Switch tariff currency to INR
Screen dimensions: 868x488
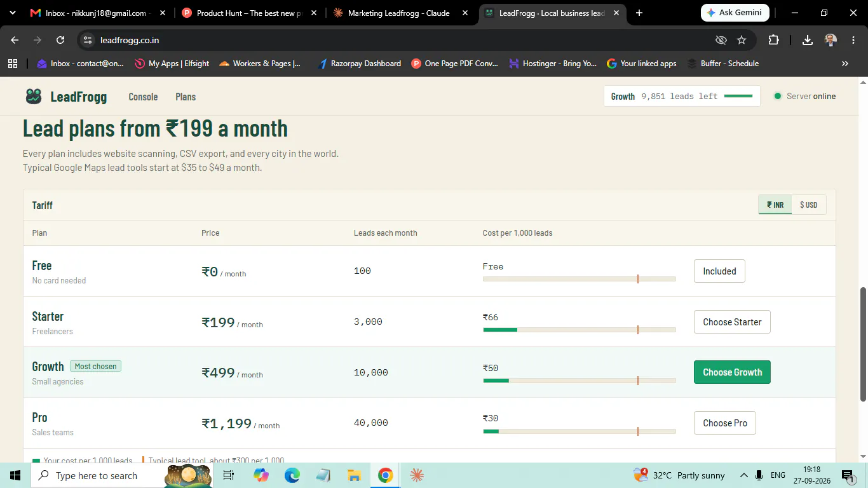[775, 205]
